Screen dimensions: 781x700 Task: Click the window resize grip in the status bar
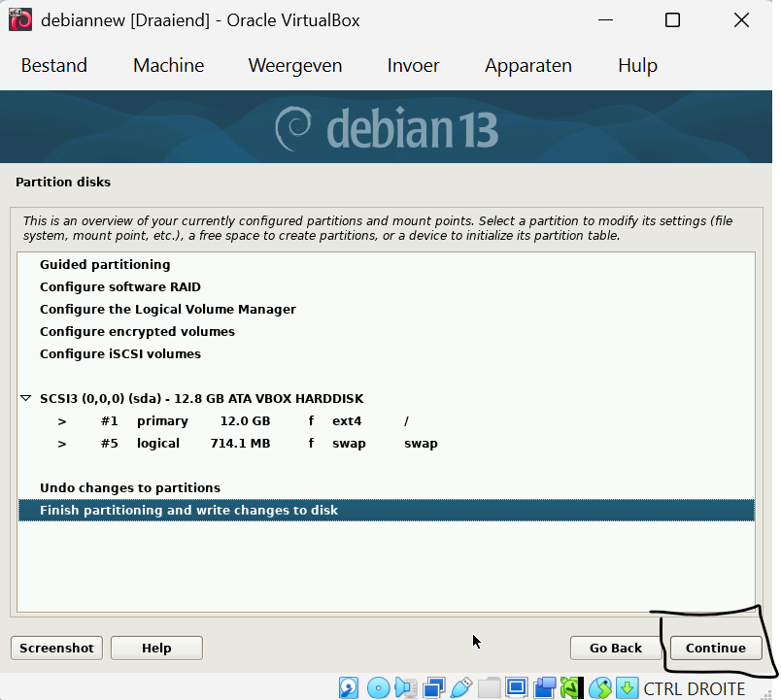click(x=766, y=694)
